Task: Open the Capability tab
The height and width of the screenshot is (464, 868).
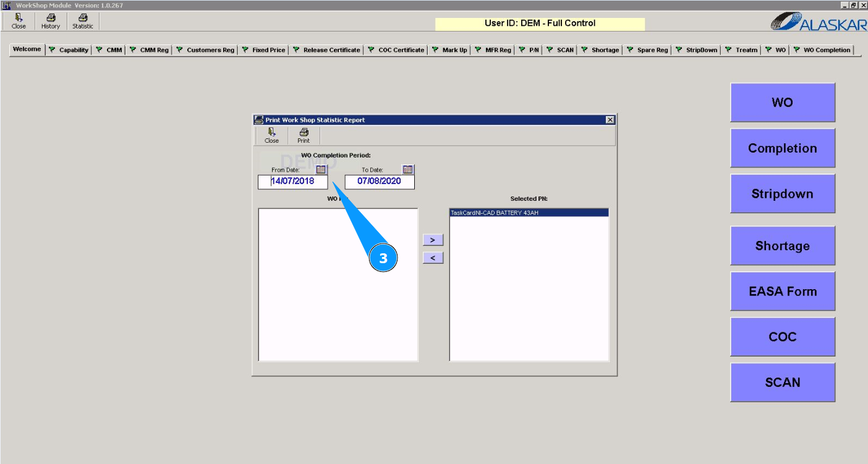Action: click(x=69, y=50)
